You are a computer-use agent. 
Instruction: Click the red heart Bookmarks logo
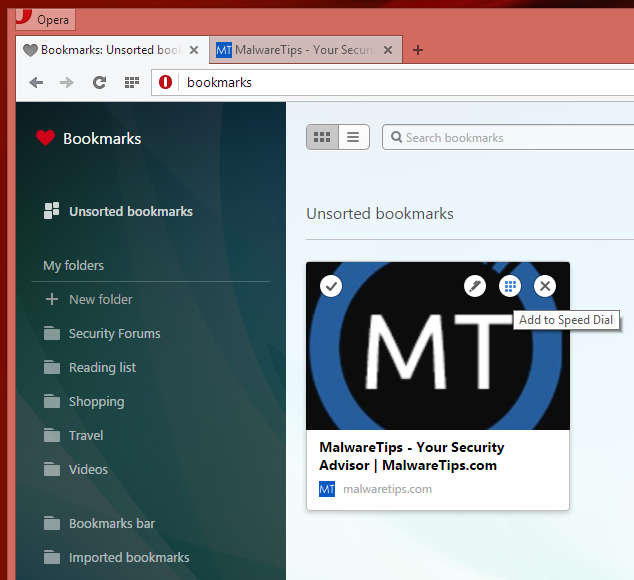pos(45,138)
